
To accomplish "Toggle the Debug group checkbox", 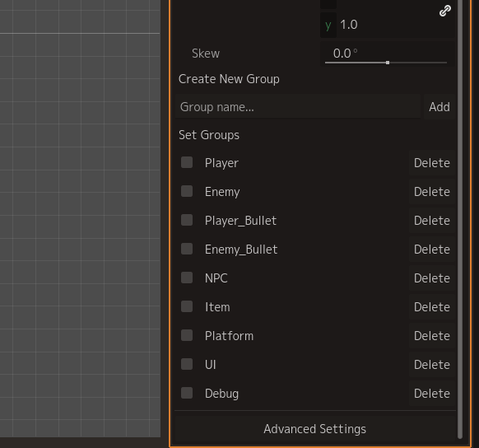I will [187, 393].
